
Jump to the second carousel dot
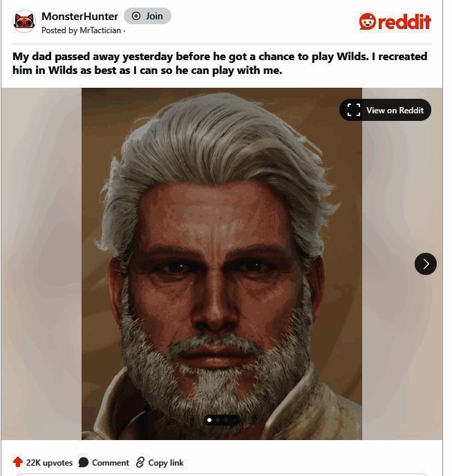(218, 420)
